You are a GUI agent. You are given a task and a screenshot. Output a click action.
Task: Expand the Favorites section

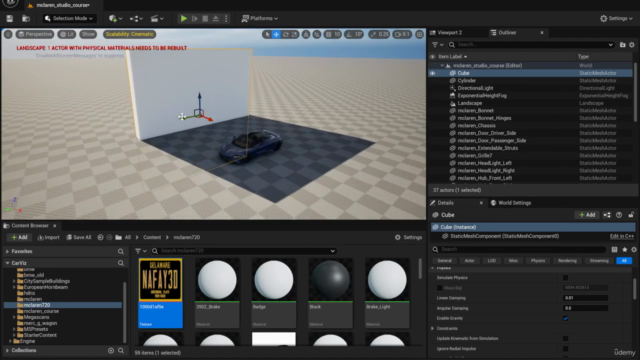7,251
